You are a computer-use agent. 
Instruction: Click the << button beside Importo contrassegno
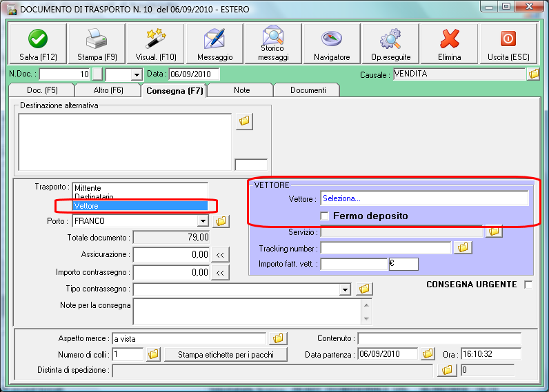220,272
